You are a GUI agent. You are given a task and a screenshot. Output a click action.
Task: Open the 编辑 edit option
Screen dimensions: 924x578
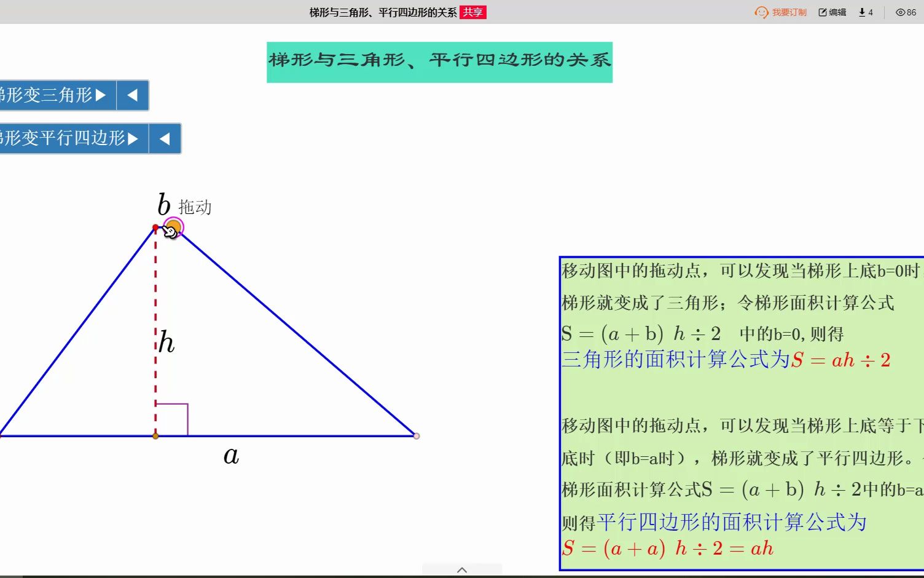point(832,12)
